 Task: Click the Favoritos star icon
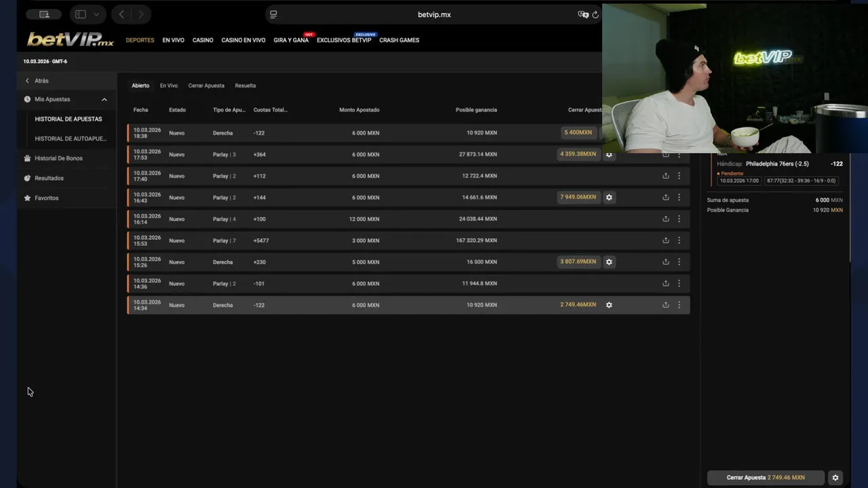pyautogui.click(x=27, y=198)
